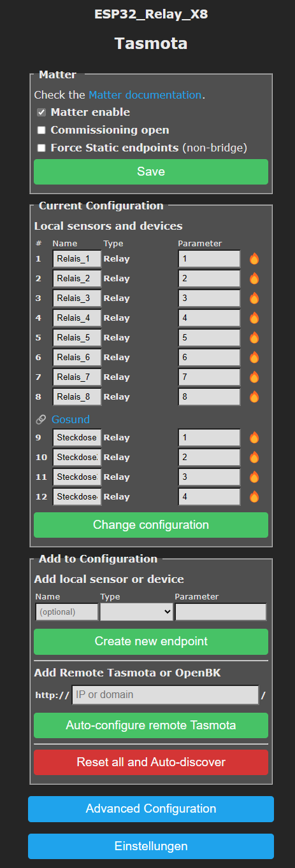Image resolution: width=295 pixels, height=868 pixels.
Task: Click the flame delete icon for Relais_1
Action: point(254,258)
